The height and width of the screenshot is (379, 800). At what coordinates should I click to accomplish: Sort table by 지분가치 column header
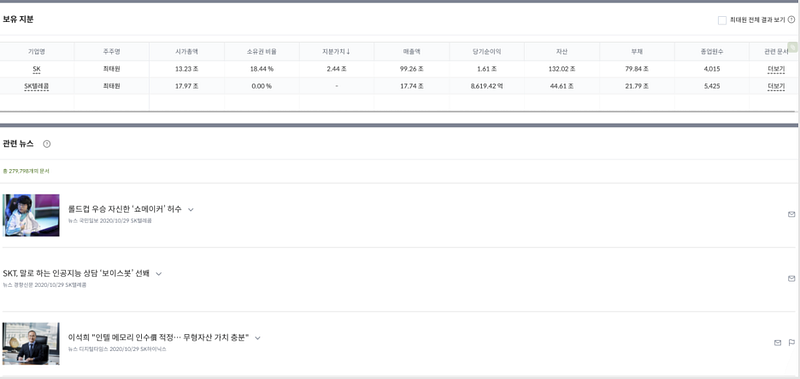336,52
